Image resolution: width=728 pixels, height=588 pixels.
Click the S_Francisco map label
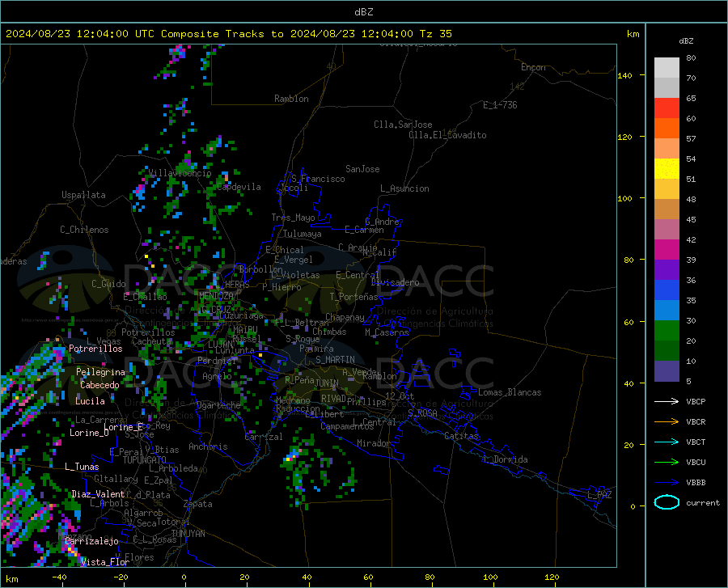(x=318, y=179)
